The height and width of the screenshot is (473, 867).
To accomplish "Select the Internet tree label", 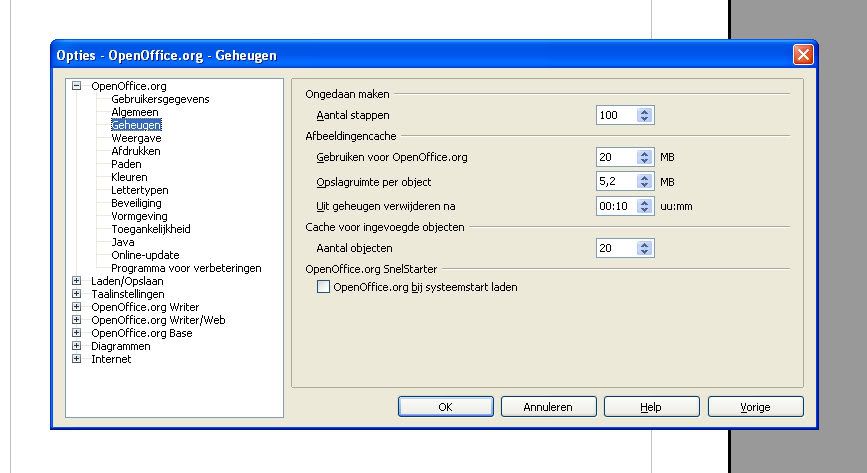I will pos(111,359).
